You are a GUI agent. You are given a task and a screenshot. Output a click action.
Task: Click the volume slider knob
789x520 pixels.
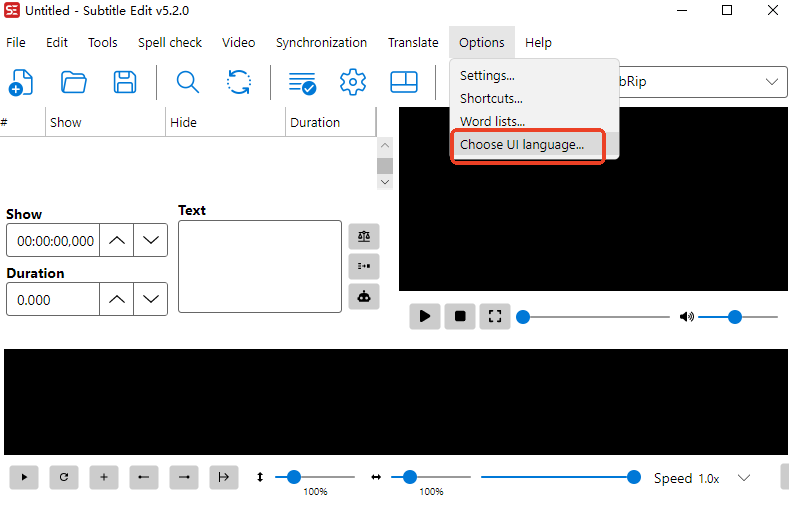pyautogui.click(x=735, y=317)
